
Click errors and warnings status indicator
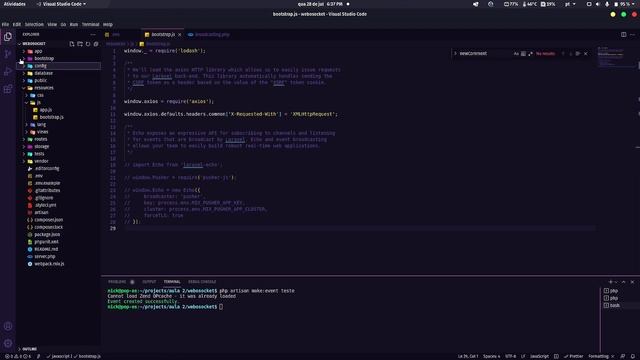point(18,356)
